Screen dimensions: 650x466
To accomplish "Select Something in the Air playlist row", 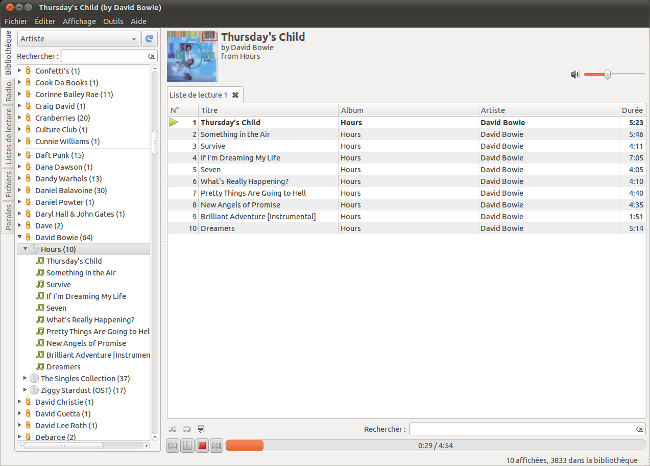I will click(407, 134).
